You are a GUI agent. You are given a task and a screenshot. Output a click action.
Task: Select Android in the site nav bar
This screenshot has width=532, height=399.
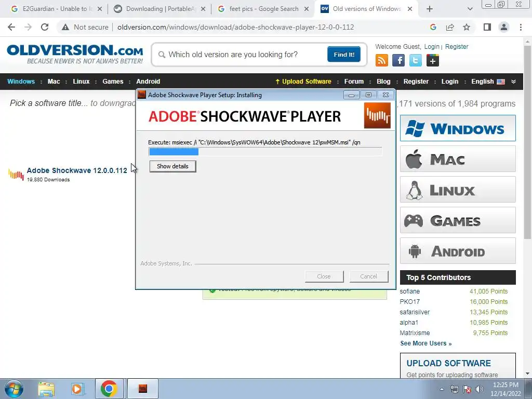point(148,82)
